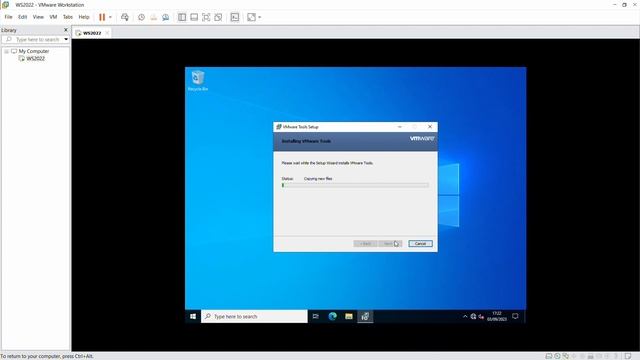Click the hard disk device icon in status bar
Screen dimensions: 640x360
549,356
